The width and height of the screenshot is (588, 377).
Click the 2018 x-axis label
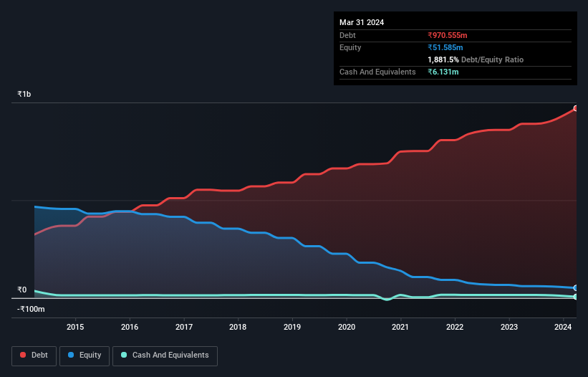click(238, 327)
